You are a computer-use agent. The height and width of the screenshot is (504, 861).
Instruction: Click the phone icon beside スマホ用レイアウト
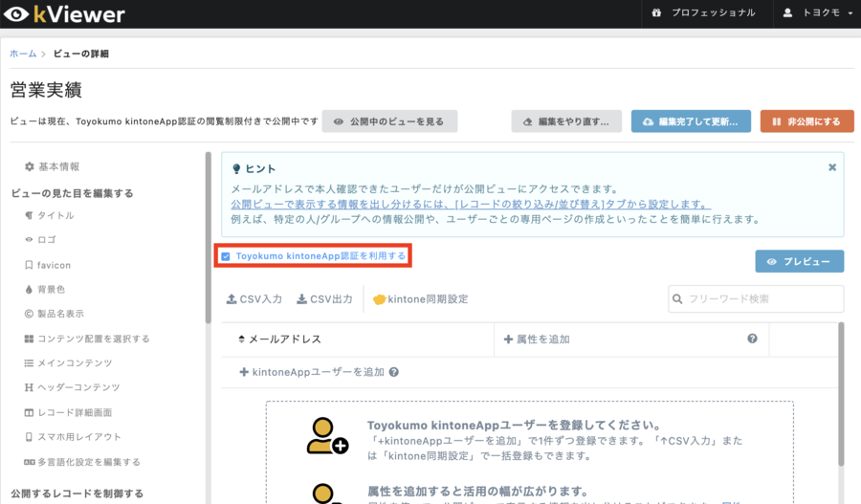click(29, 436)
